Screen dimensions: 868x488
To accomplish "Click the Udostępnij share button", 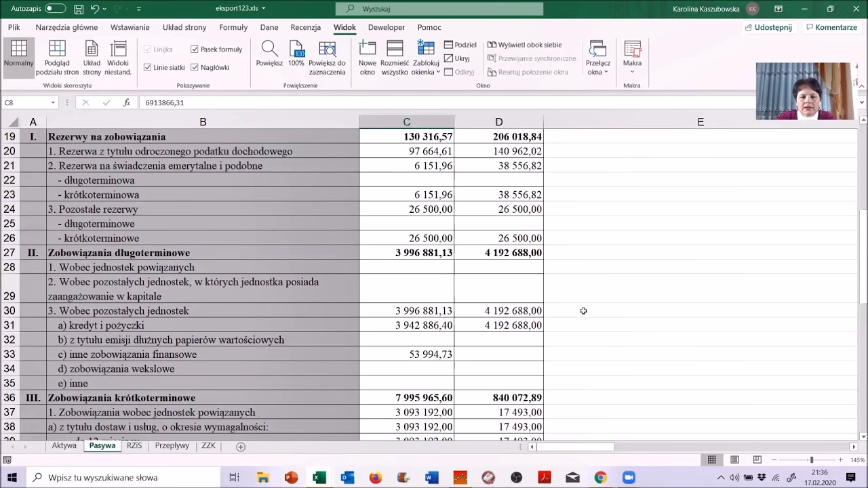I will pos(768,27).
